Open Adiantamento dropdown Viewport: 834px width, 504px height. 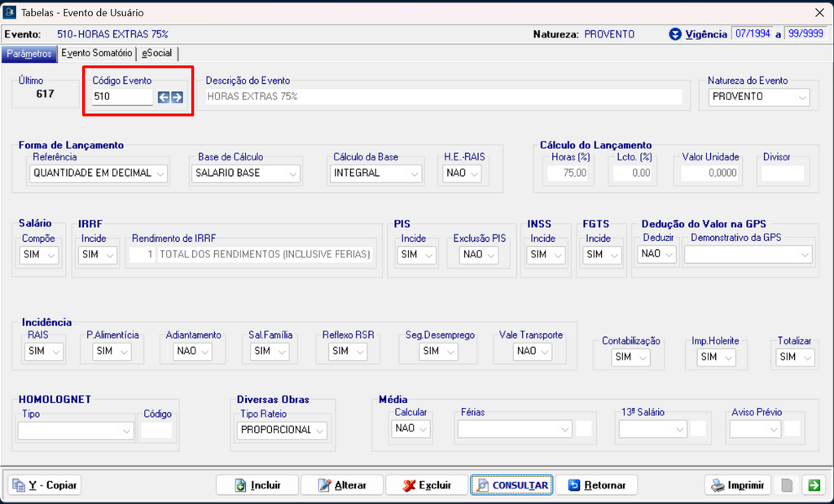192,352
